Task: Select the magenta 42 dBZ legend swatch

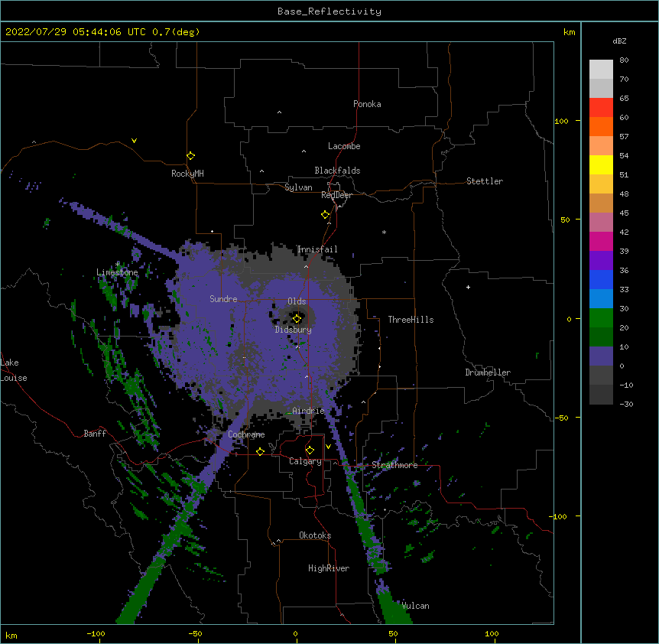Action: (x=601, y=241)
